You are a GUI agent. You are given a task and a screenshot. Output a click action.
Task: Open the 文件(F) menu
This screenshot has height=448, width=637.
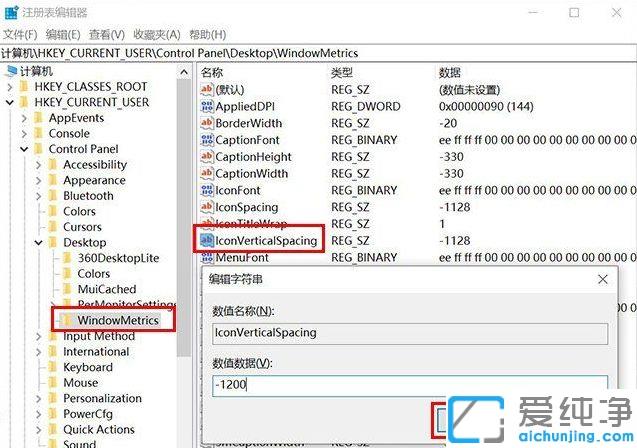coord(19,33)
